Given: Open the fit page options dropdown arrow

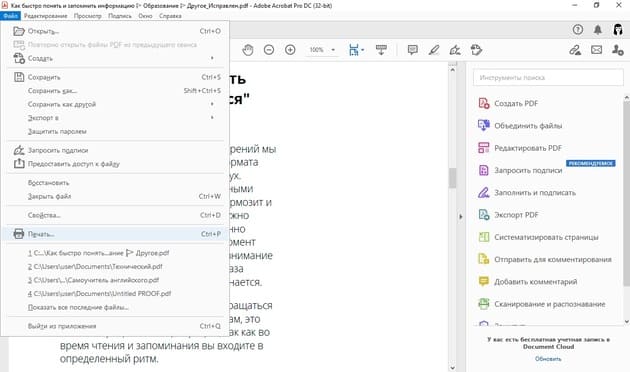Looking at the screenshot, I should tap(363, 50).
